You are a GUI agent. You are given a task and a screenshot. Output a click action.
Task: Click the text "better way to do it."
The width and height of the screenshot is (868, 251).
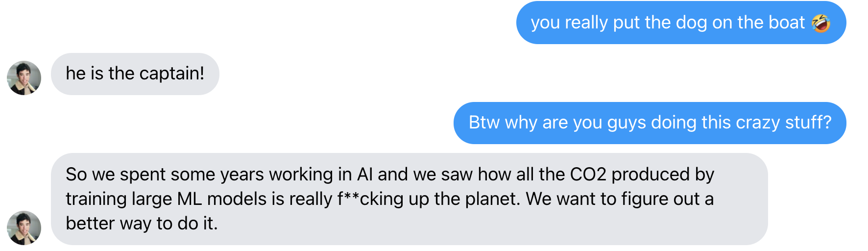pyautogui.click(x=142, y=224)
